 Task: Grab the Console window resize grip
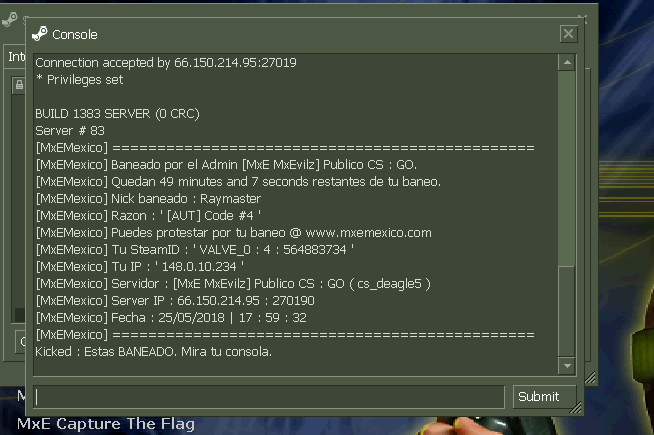576,407
